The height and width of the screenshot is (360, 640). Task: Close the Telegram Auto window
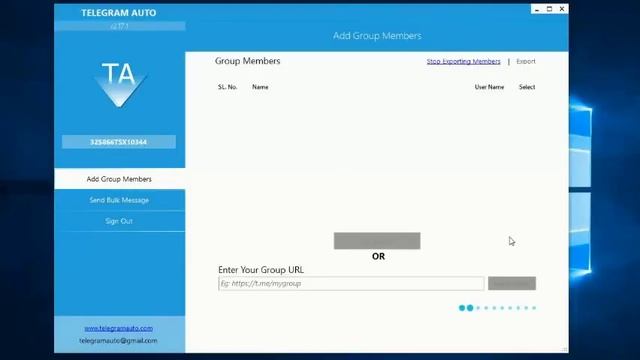point(562,9)
